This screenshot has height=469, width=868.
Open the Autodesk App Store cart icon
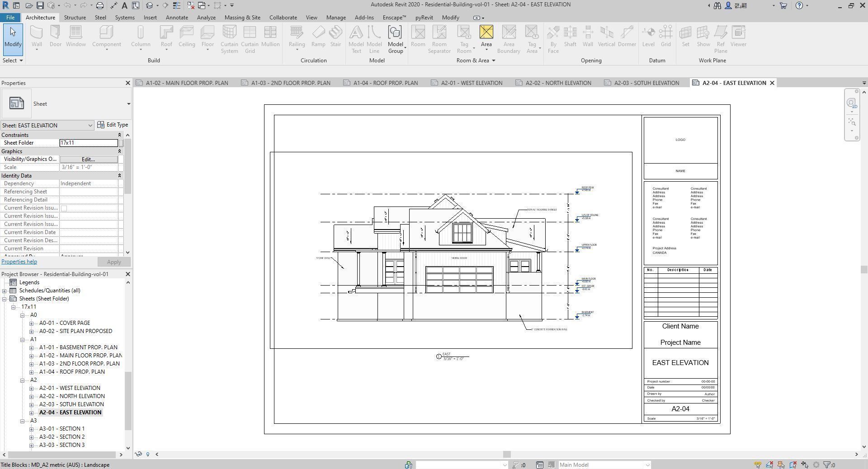[783, 5]
